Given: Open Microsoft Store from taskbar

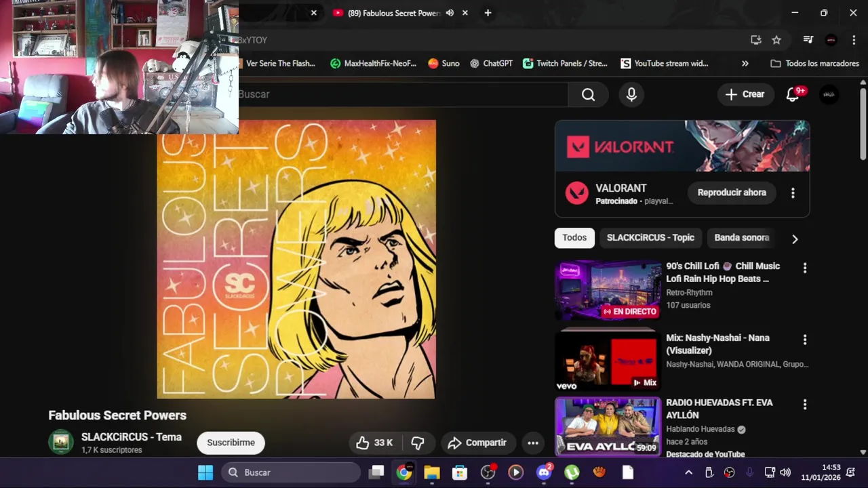Looking at the screenshot, I should tap(460, 472).
